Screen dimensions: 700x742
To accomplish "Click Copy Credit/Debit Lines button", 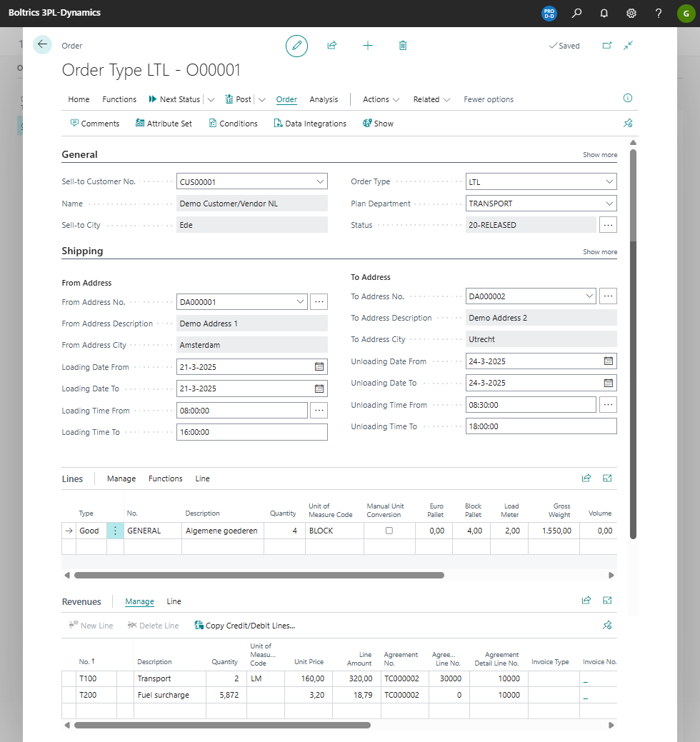I will click(x=244, y=626).
